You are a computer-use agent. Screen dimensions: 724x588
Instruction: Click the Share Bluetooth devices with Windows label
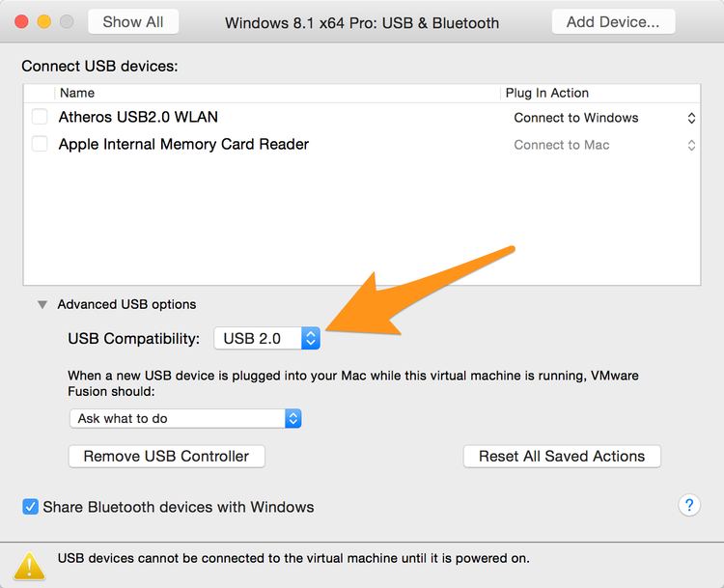tap(179, 507)
